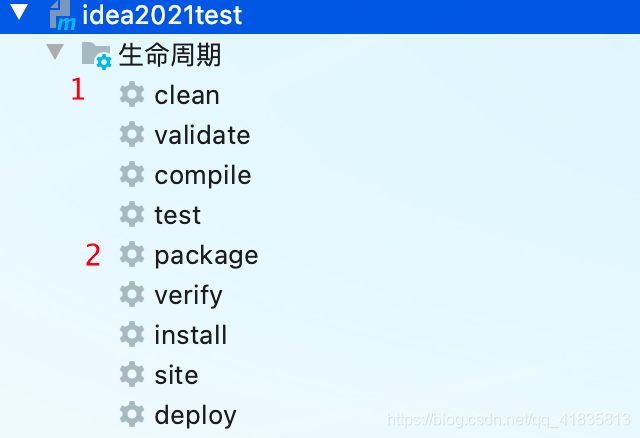Viewport: 640px width, 438px height.
Task: Click gear icon beside deploy goal
Action: coord(132,415)
